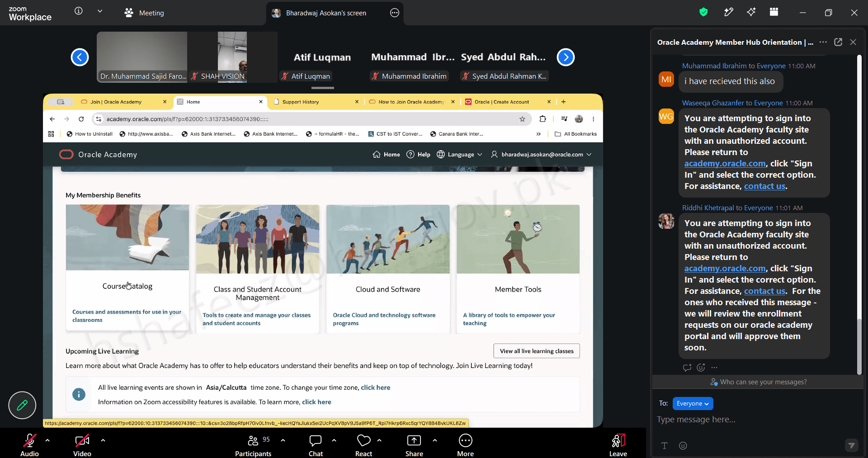Expand React options caret

[x=379, y=440]
